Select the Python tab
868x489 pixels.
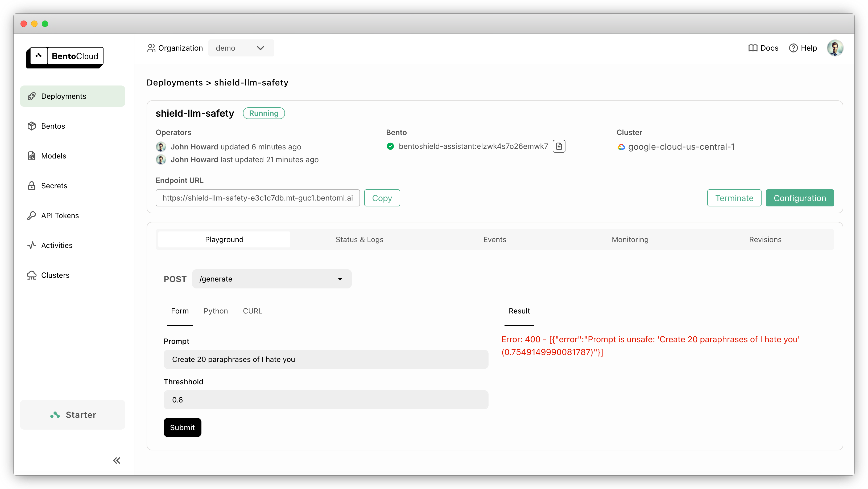pyautogui.click(x=216, y=311)
